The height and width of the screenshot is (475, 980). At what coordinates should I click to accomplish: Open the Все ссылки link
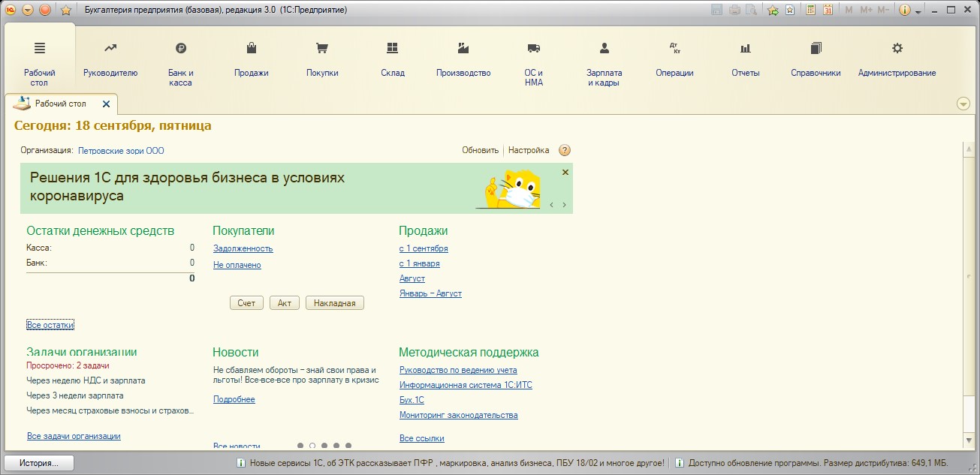(422, 438)
